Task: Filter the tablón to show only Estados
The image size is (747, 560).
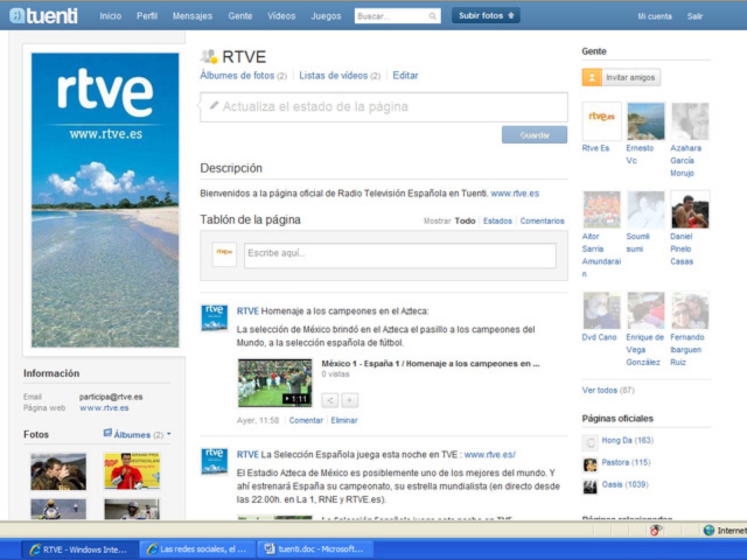Action: [x=497, y=221]
